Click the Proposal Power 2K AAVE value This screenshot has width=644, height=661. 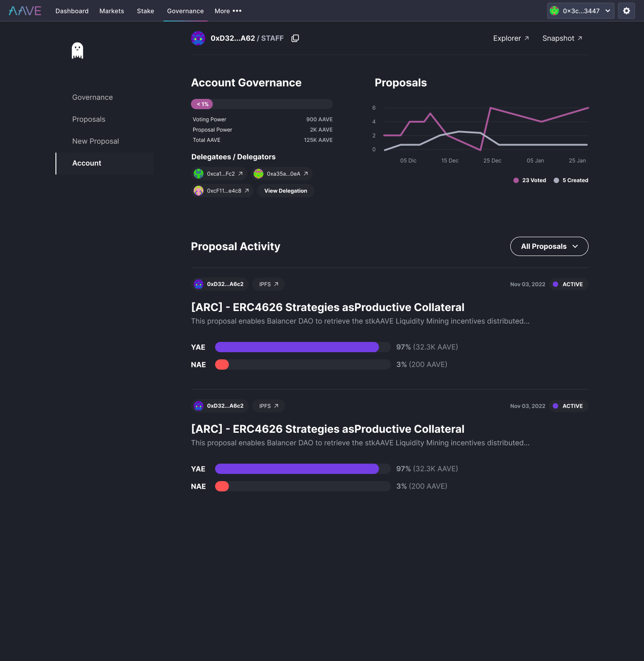(321, 130)
